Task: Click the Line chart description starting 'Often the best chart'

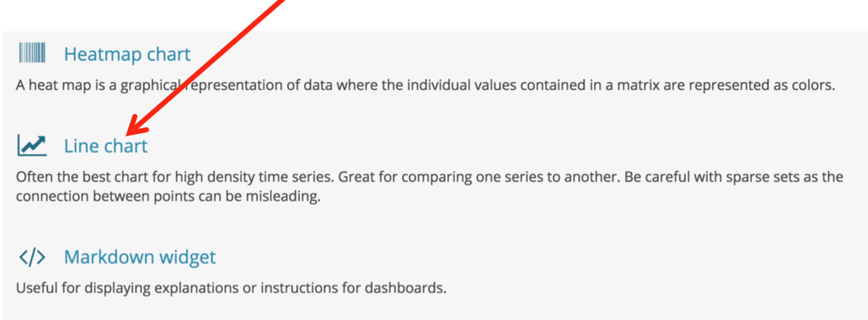Action: click(430, 186)
